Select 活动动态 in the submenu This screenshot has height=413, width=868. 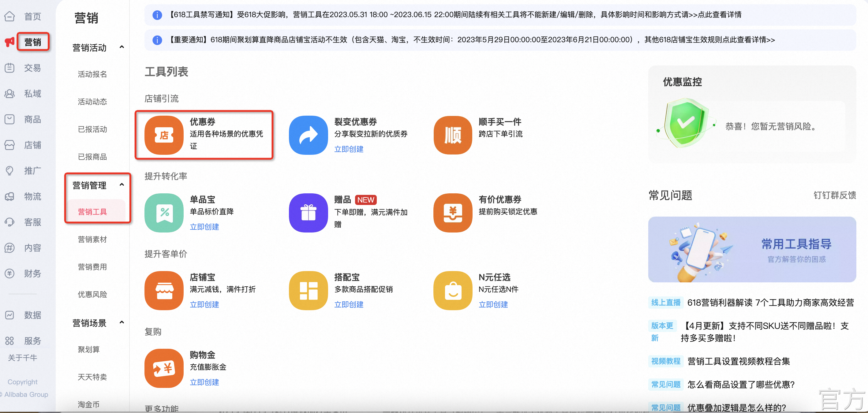click(92, 102)
